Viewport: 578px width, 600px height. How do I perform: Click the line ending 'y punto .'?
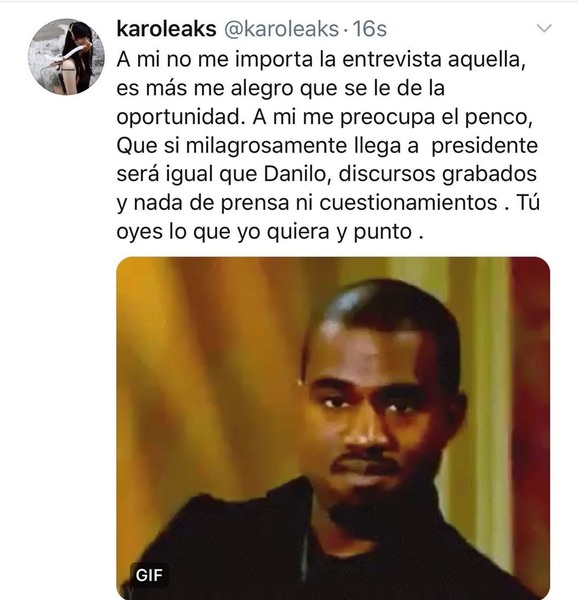(270, 232)
